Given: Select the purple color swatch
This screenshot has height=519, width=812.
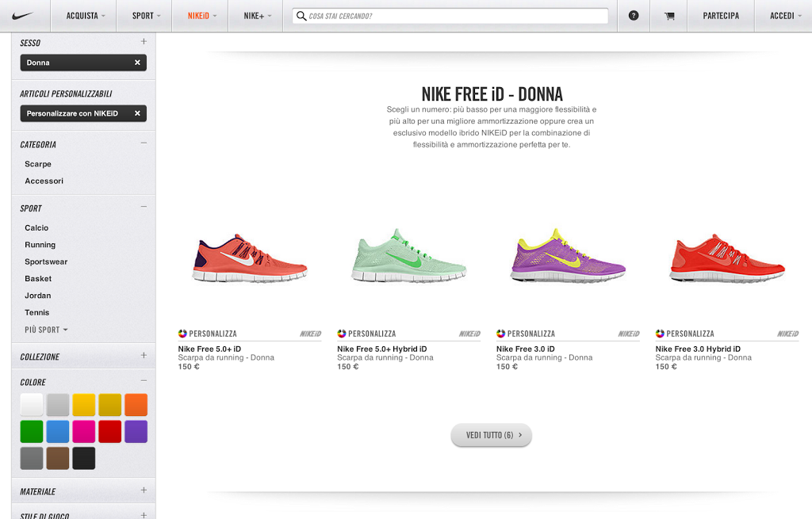Looking at the screenshot, I should (136, 432).
